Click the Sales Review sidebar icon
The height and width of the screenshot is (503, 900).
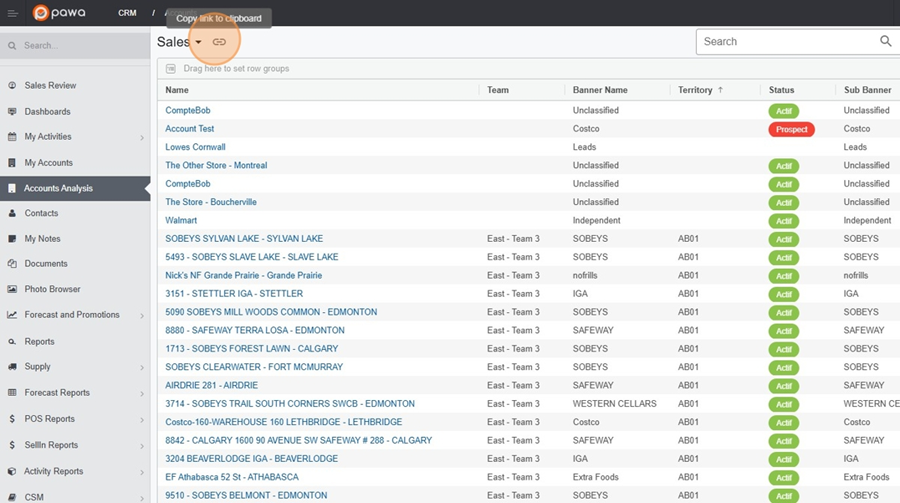12,86
